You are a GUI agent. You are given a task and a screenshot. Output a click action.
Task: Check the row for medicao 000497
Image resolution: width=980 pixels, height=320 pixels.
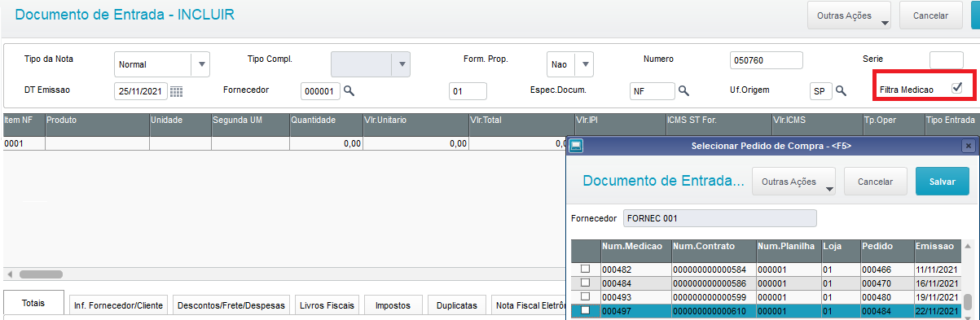(x=585, y=310)
